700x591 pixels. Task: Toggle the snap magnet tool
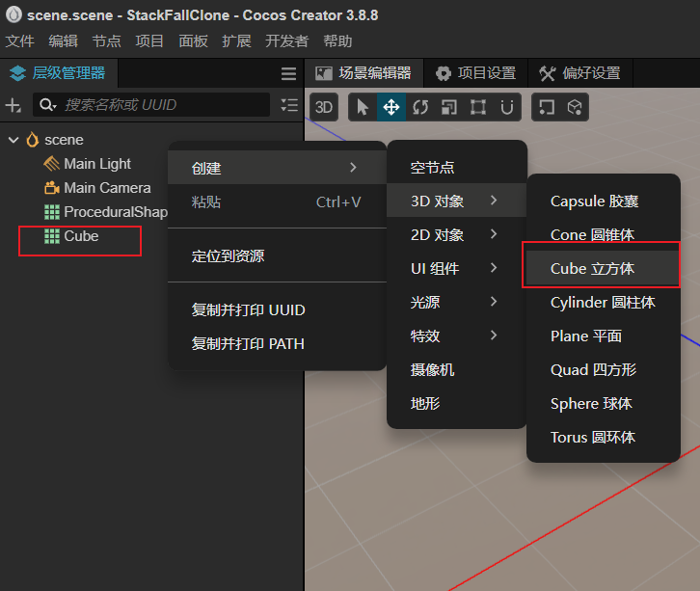point(507,107)
